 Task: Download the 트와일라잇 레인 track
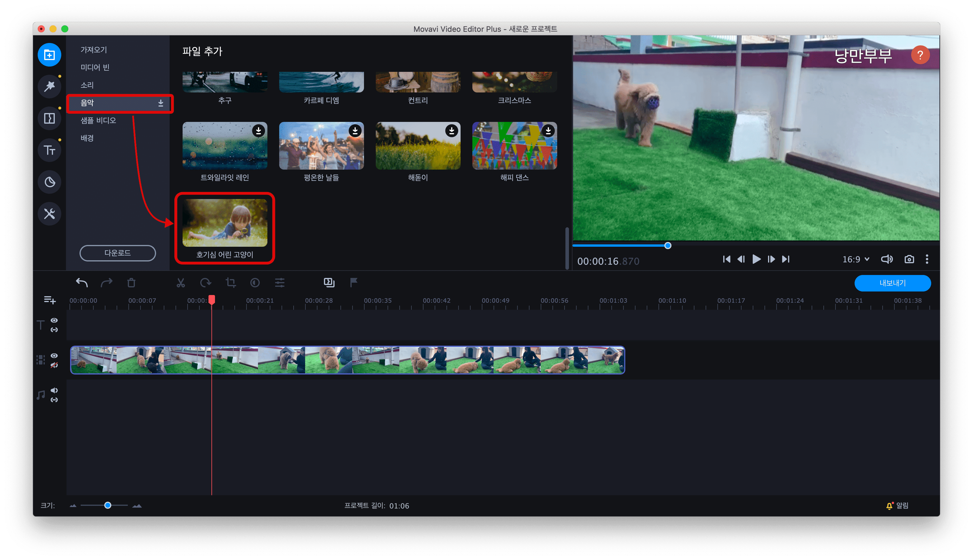(x=259, y=131)
